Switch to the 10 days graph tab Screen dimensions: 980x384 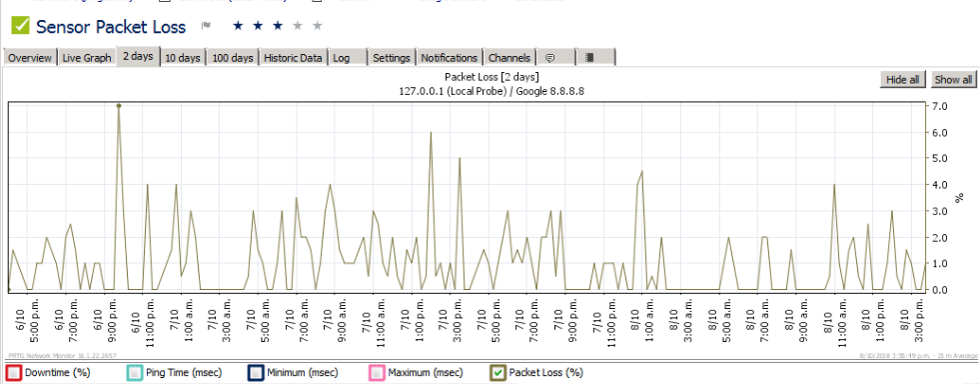[x=183, y=57]
